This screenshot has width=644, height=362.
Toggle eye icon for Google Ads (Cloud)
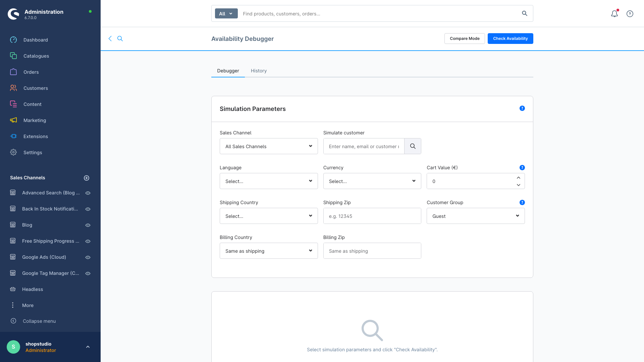pyautogui.click(x=88, y=257)
